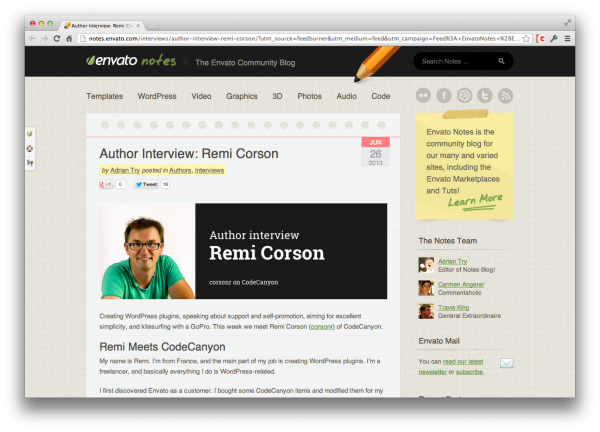
Task: Click the Tweet button
Action: [x=146, y=184]
